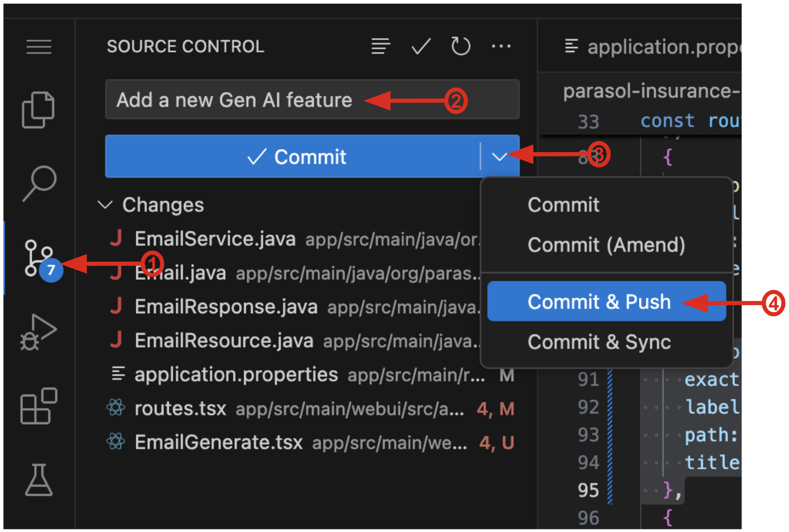Click the hamburger menu icon at top left
The image size is (789, 532).
coord(39,46)
